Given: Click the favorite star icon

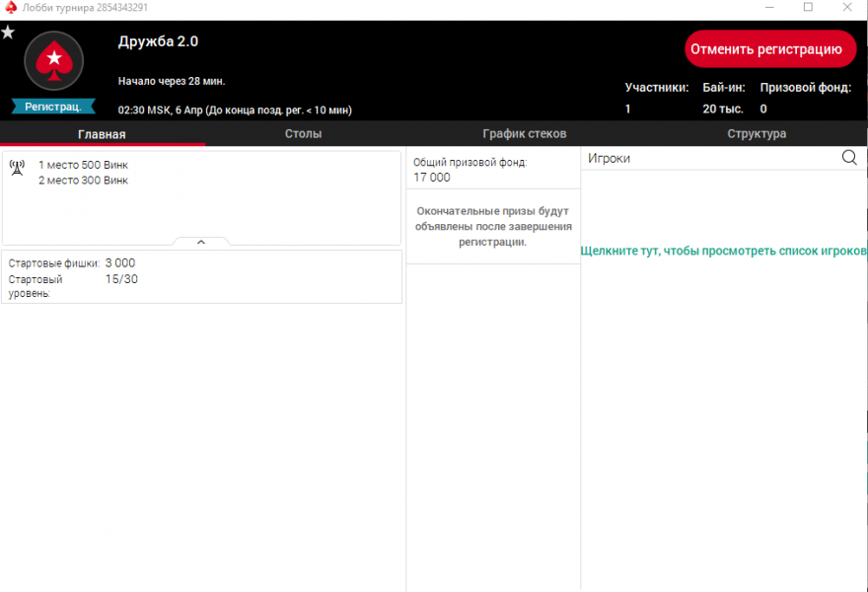Looking at the screenshot, I should 8,33.
